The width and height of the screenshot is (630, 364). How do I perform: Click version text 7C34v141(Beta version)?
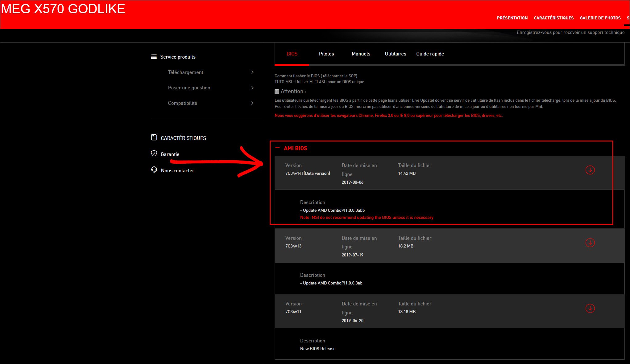308,173
